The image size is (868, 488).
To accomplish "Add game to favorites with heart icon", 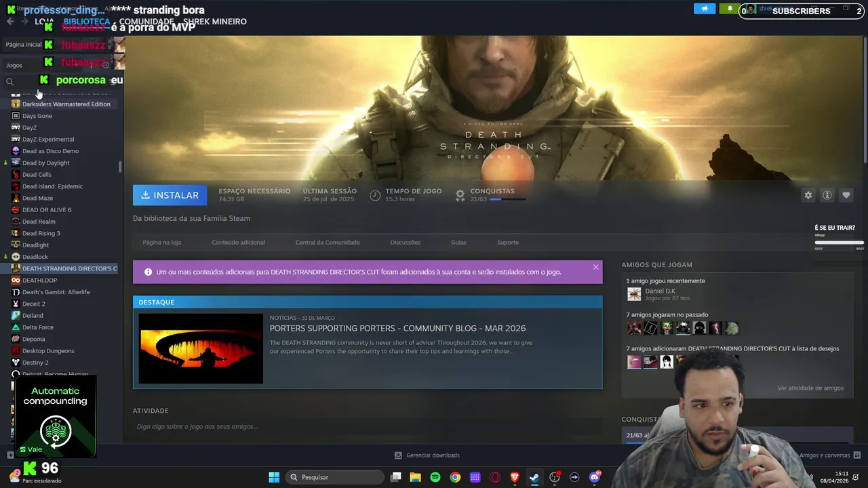I will pos(846,195).
